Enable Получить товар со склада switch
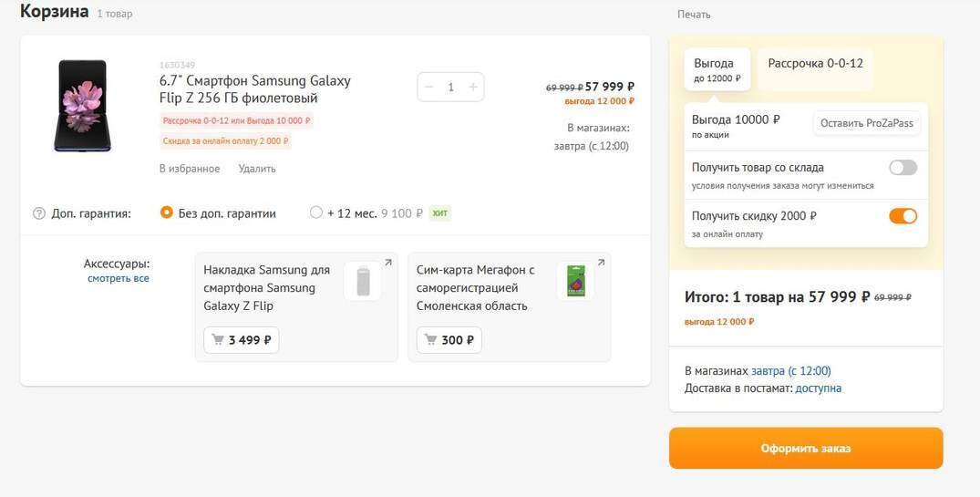980x497 pixels. point(903,168)
